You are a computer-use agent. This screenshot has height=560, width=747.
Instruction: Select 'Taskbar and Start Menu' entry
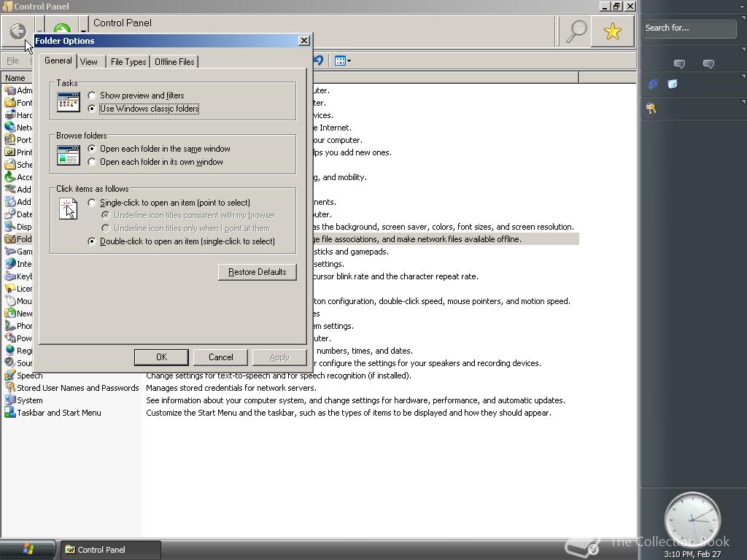pyautogui.click(x=59, y=413)
